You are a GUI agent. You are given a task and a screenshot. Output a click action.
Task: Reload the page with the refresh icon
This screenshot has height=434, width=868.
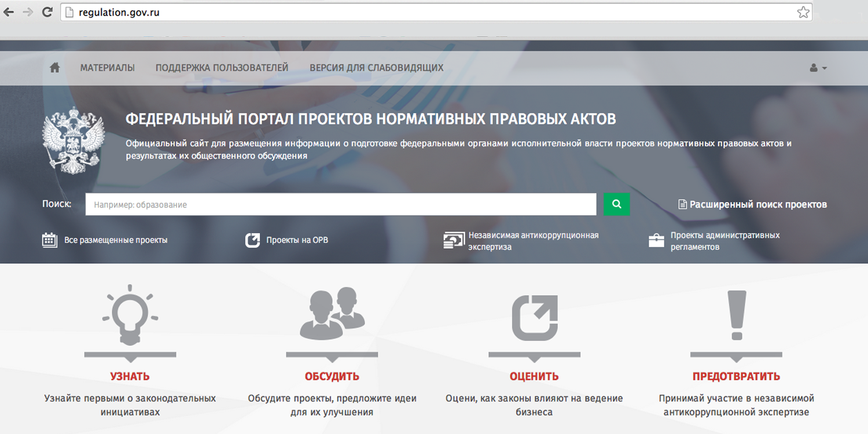pos(47,12)
